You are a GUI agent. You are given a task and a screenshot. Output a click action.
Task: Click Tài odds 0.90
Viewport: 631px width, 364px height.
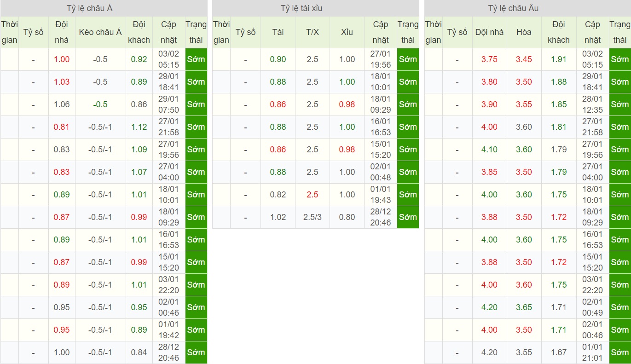[x=278, y=59]
